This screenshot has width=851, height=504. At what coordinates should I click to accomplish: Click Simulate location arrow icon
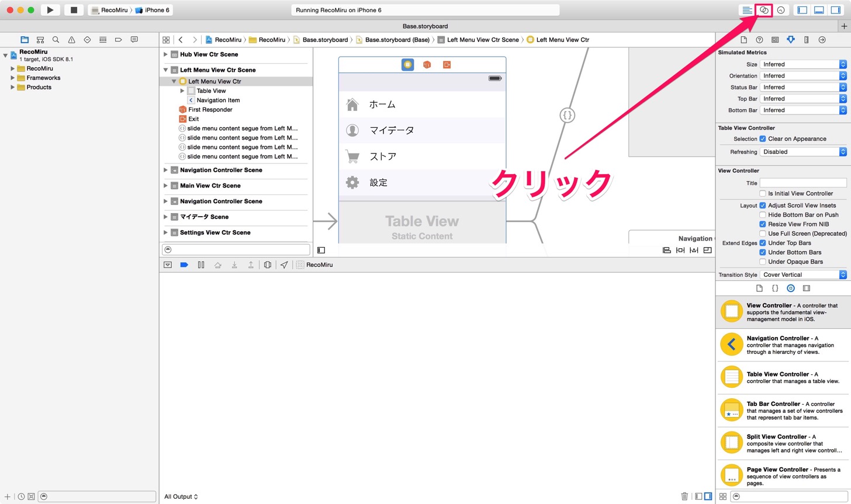pos(284,265)
